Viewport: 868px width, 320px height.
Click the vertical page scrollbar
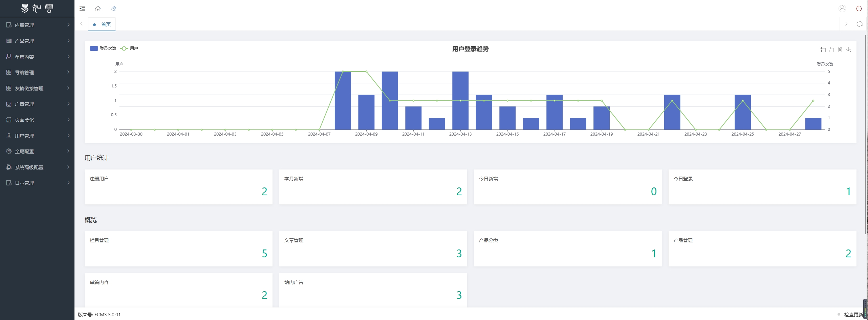pyautogui.click(x=866, y=134)
